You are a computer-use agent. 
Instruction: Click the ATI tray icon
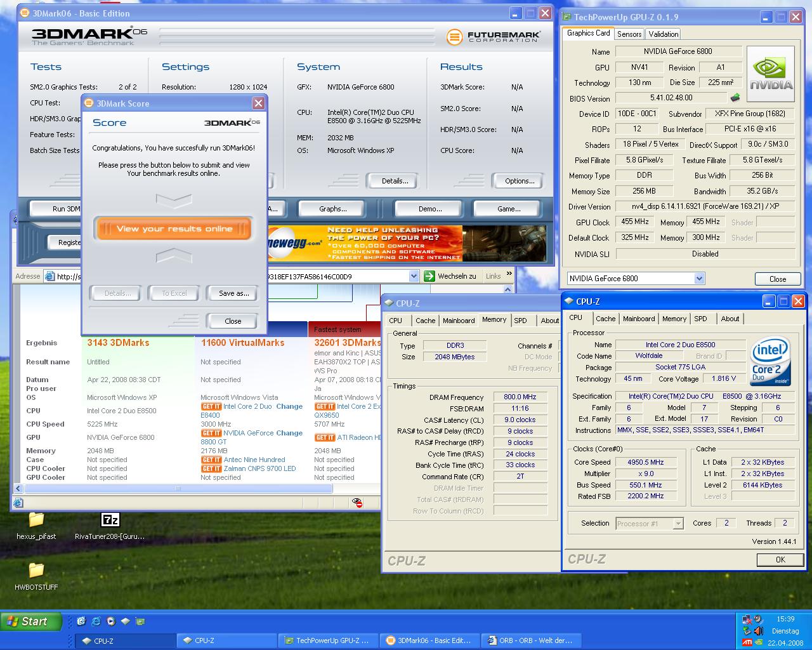click(747, 643)
